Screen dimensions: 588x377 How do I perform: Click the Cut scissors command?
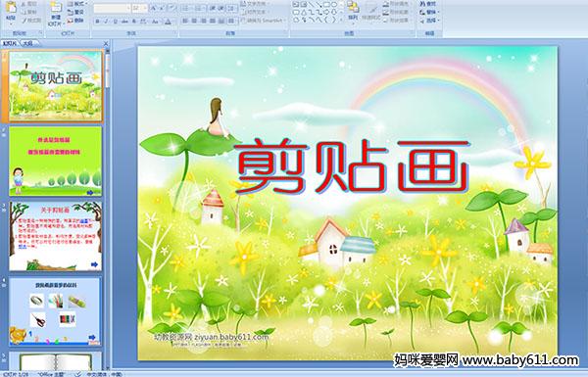click(x=29, y=4)
